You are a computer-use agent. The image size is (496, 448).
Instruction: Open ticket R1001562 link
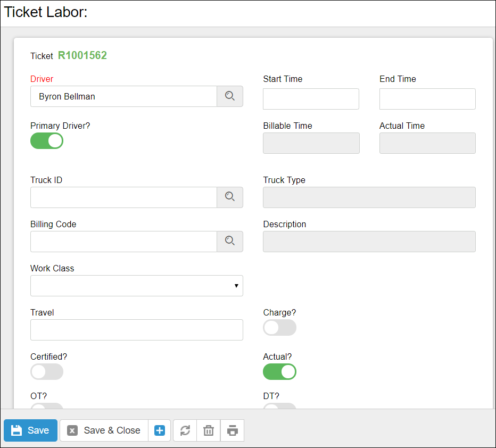[x=82, y=56]
